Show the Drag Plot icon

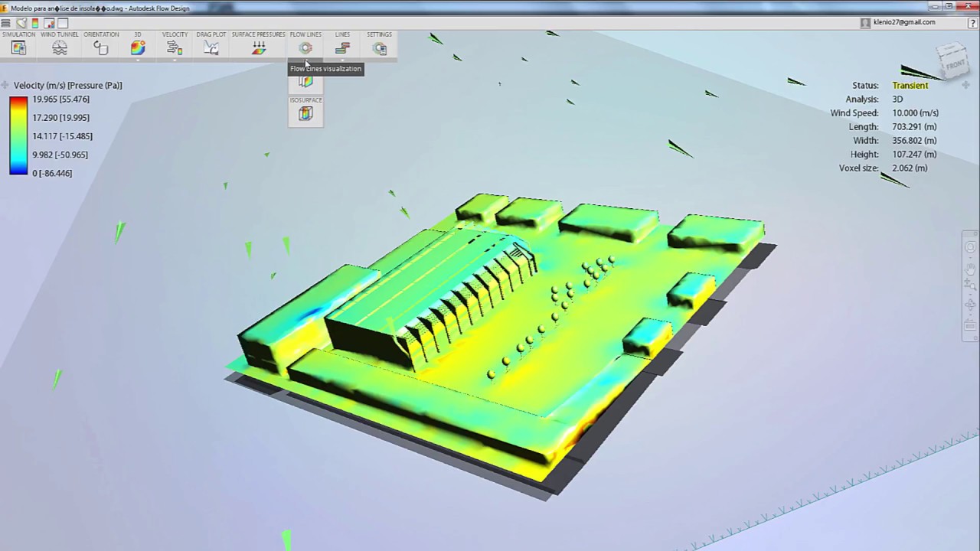tap(211, 48)
